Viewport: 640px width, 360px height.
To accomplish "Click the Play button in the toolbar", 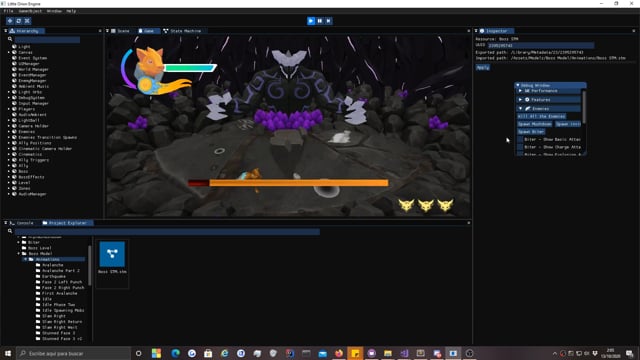I will coord(311,21).
